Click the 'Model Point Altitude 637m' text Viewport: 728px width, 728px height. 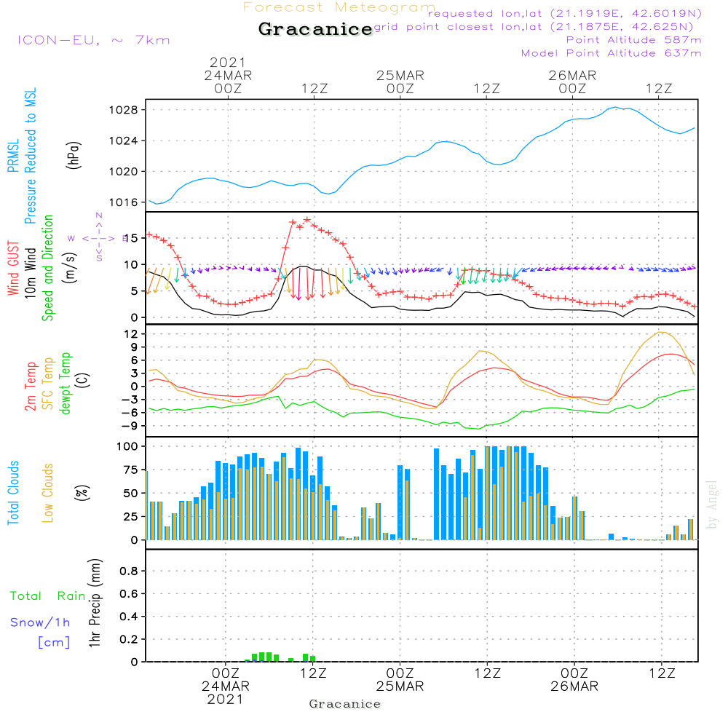tap(611, 53)
